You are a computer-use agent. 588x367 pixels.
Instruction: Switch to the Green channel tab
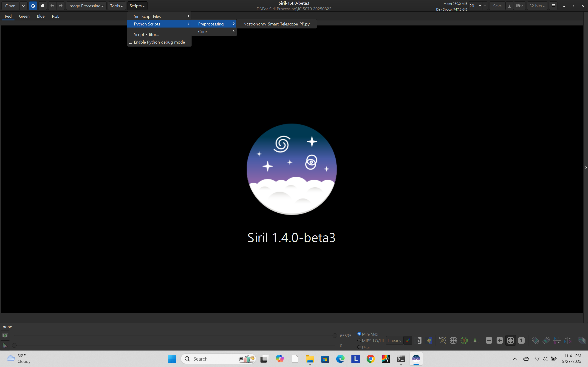click(24, 16)
